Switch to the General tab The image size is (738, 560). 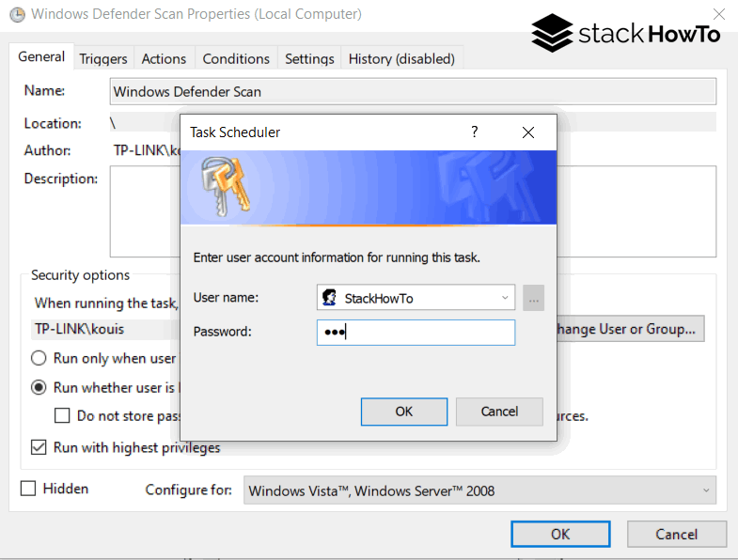(41, 57)
